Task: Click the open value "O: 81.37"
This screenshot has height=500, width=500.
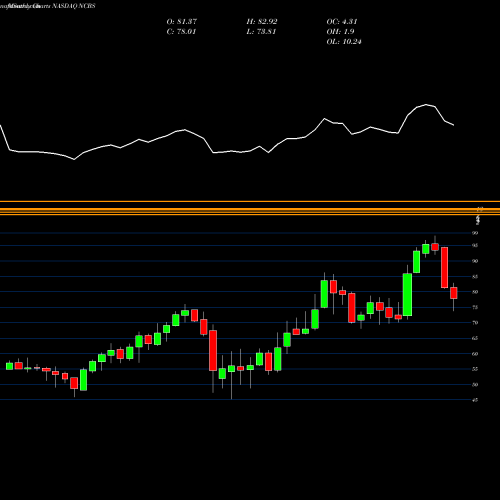Action: [x=182, y=22]
